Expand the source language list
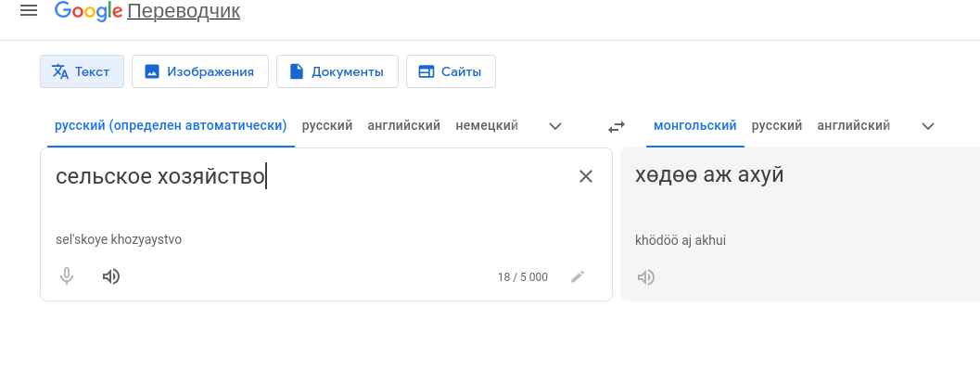Screen dimensions: 980x384 click(x=555, y=126)
